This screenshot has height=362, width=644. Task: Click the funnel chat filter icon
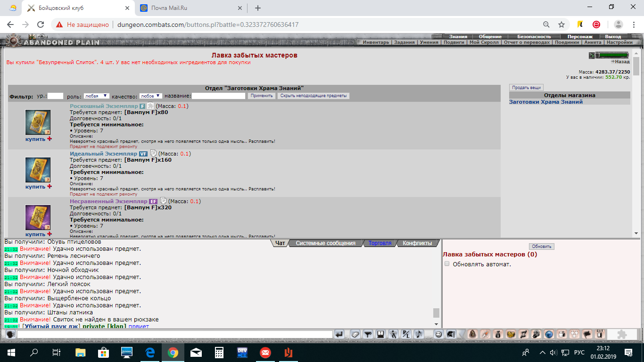[x=368, y=334]
